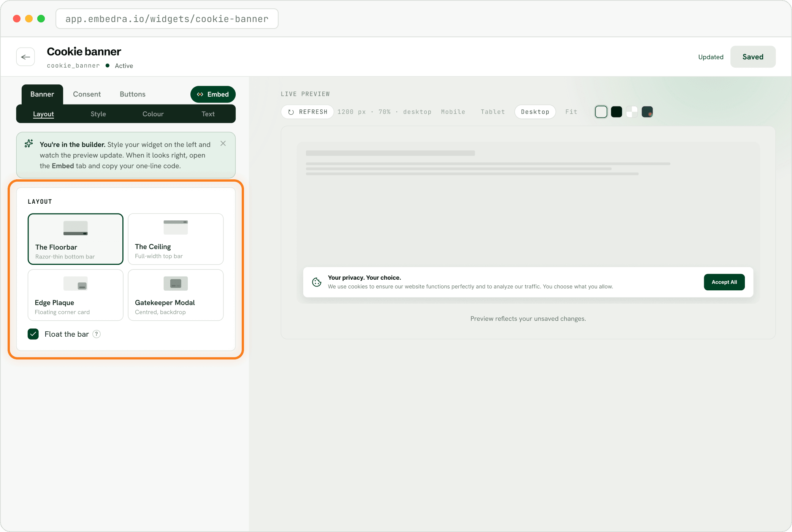Open the Embed tab
The image size is (792, 532).
(213, 94)
